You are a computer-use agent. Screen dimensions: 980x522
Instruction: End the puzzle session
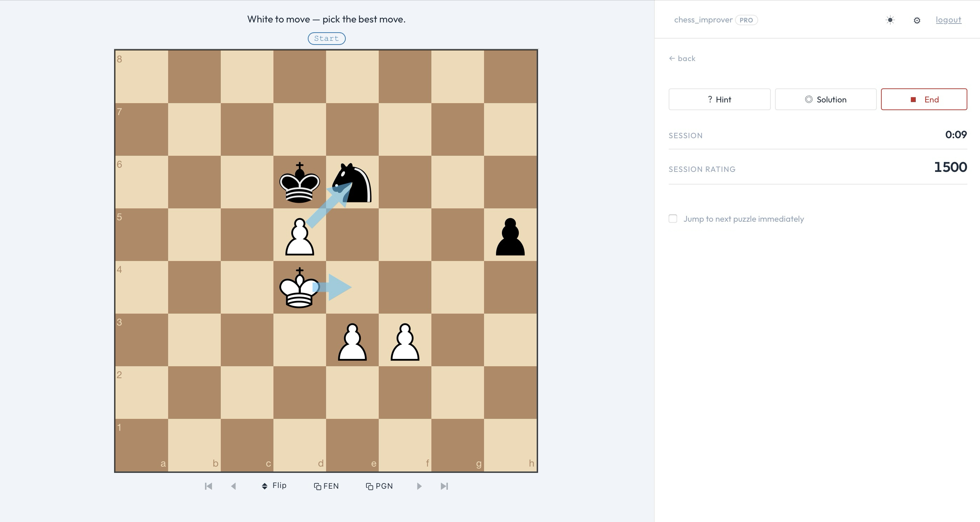pos(924,100)
